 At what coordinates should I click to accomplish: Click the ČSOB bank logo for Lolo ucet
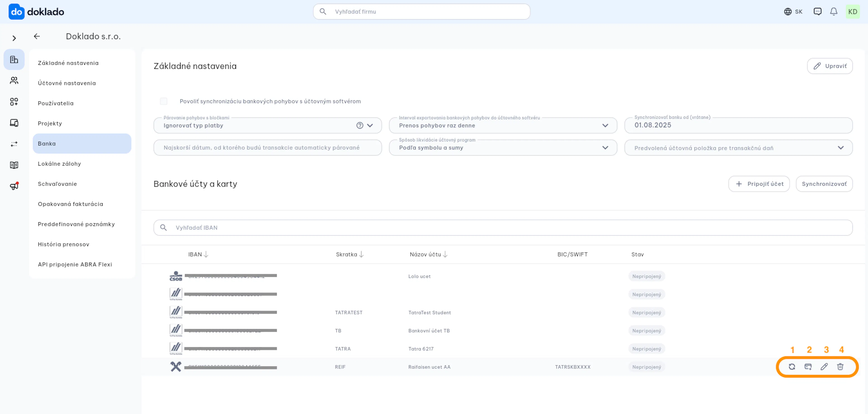pos(176,277)
